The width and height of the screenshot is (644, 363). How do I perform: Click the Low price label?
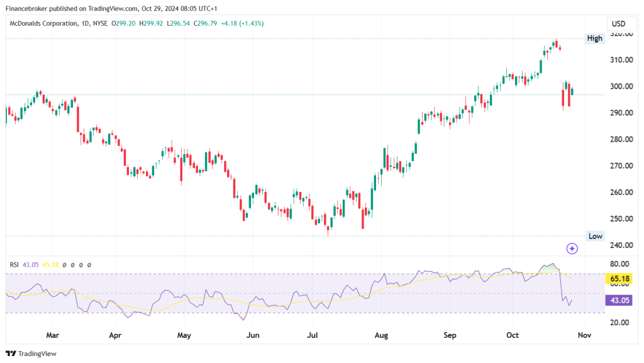click(595, 236)
